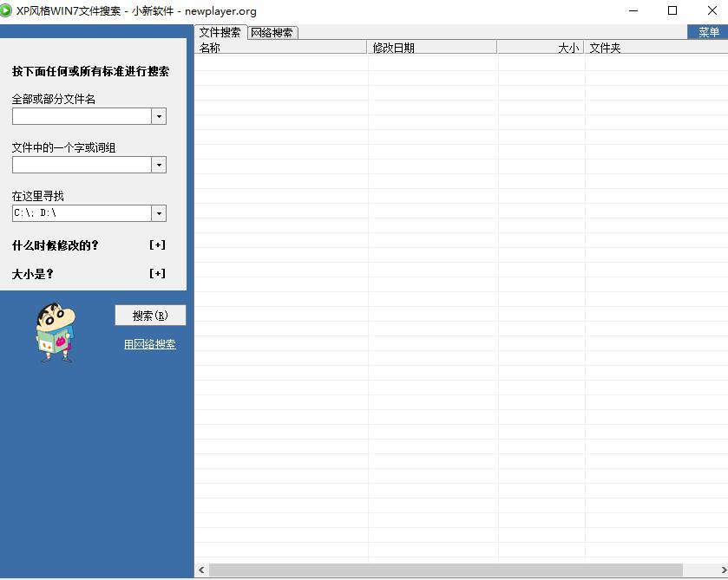Click the 全部或部分文件名 input field
This screenshot has height=580, width=728.
[x=82, y=116]
